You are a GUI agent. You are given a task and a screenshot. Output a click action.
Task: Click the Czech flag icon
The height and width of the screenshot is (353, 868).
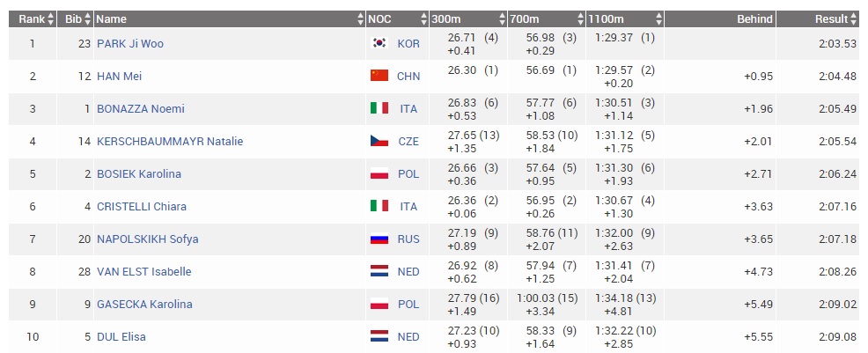379,141
